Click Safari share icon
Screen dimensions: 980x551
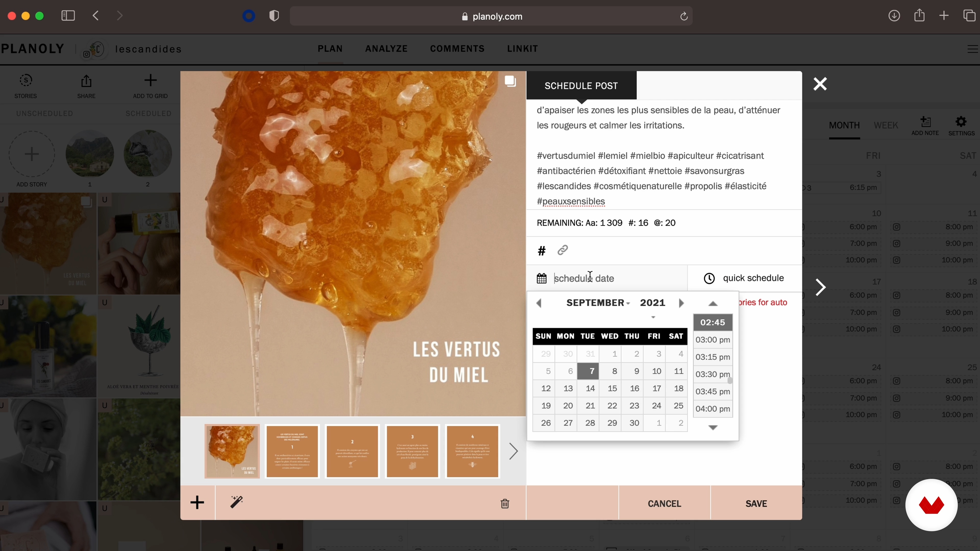[920, 15]
